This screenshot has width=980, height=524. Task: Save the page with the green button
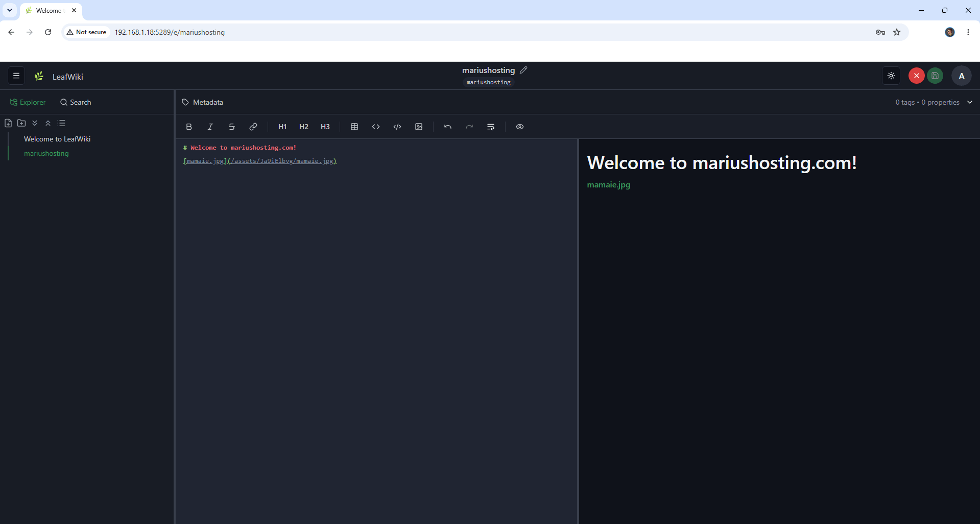click(x=935, y=76)
